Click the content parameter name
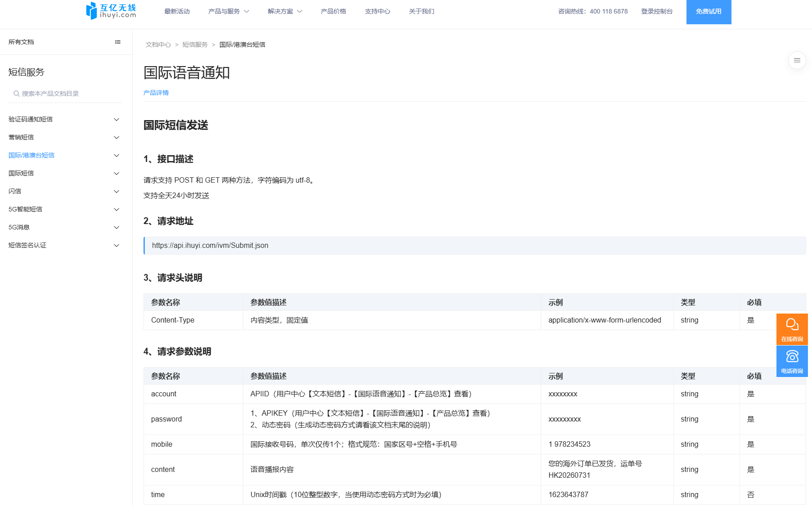The width and height of the screenshot is (812, 507). (163, 469)
